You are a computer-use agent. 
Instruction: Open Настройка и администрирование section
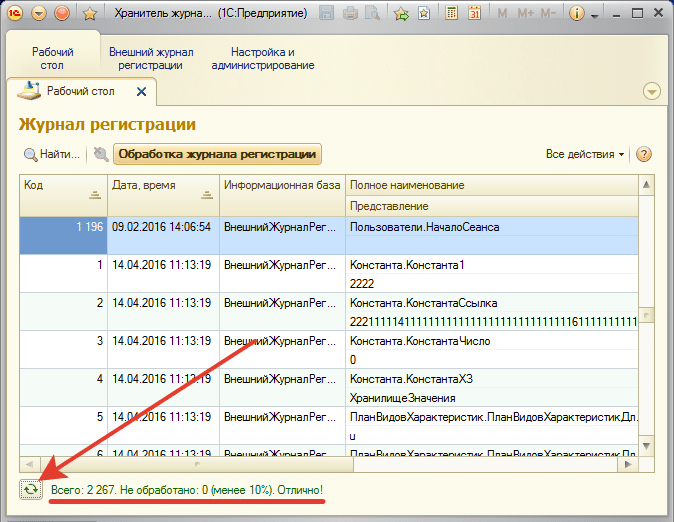pyautogui.click(x=263, y=58)
